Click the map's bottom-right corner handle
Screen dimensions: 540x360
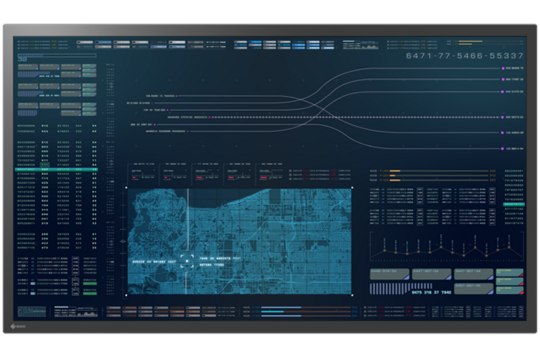pos(352,295)
